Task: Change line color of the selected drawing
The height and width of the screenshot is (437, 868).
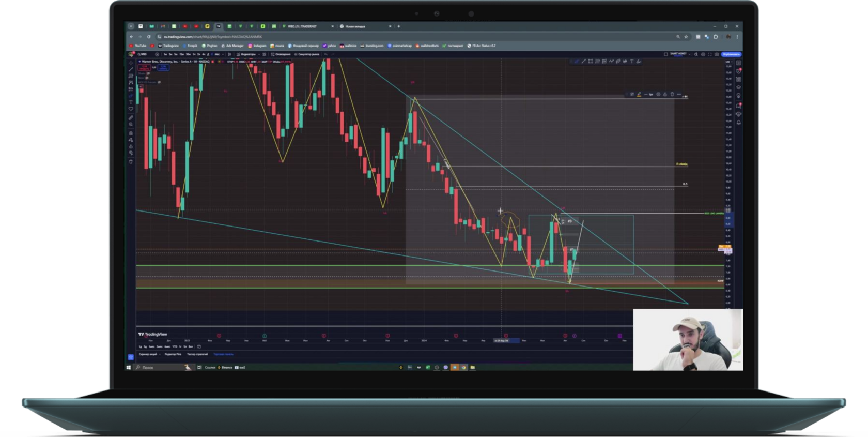Action: click(x=639, y=94)
